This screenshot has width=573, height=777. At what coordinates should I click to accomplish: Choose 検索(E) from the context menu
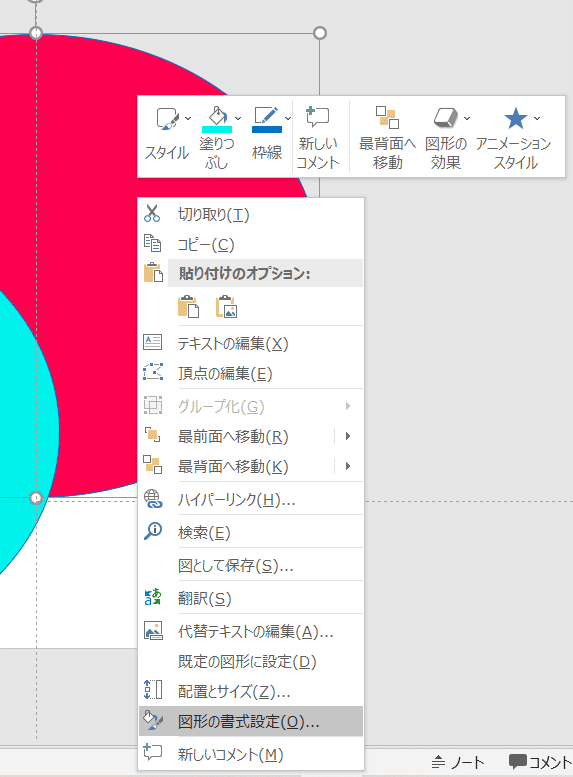point(251,533)
